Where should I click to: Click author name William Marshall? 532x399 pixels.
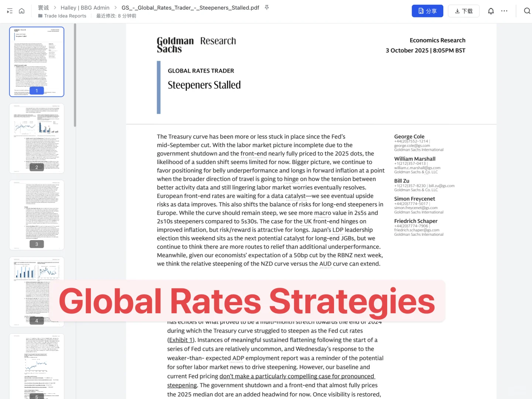tap(415, 158)
